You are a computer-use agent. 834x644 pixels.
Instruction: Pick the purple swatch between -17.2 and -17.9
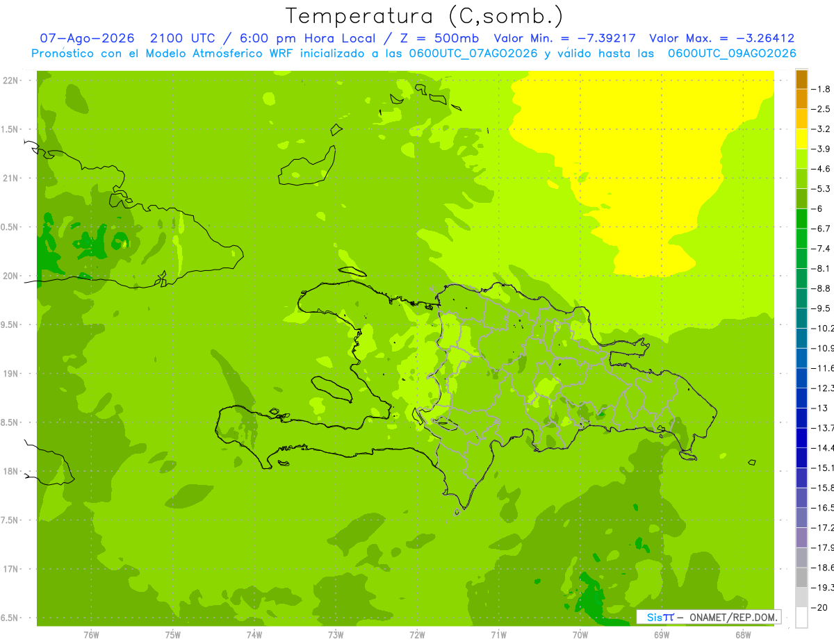[x=801, y=537]
